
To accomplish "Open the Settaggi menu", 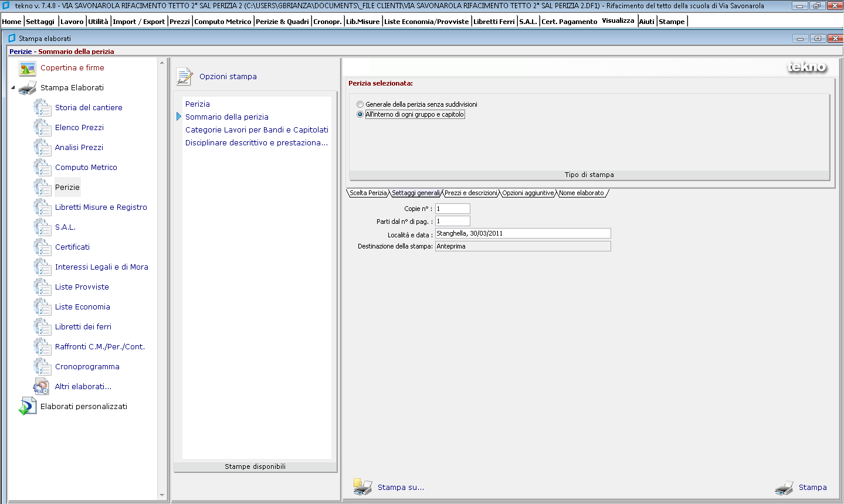I will click(x=40, y=22).
